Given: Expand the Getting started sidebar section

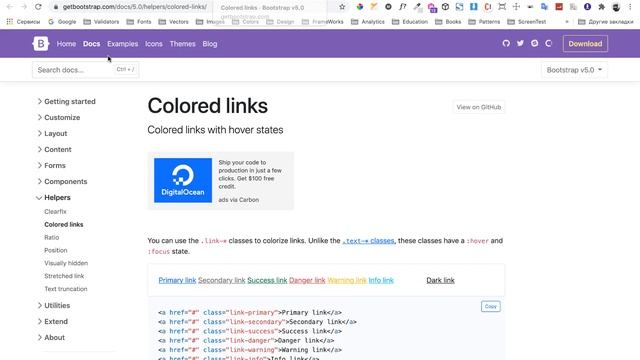Looking at the screenshot, I should (67, 101).
